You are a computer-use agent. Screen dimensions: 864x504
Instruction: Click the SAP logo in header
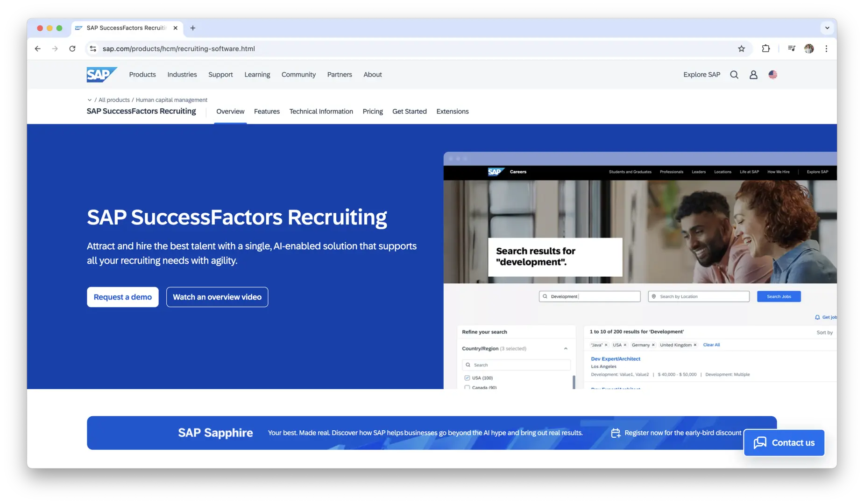click(x=101, y=75)
